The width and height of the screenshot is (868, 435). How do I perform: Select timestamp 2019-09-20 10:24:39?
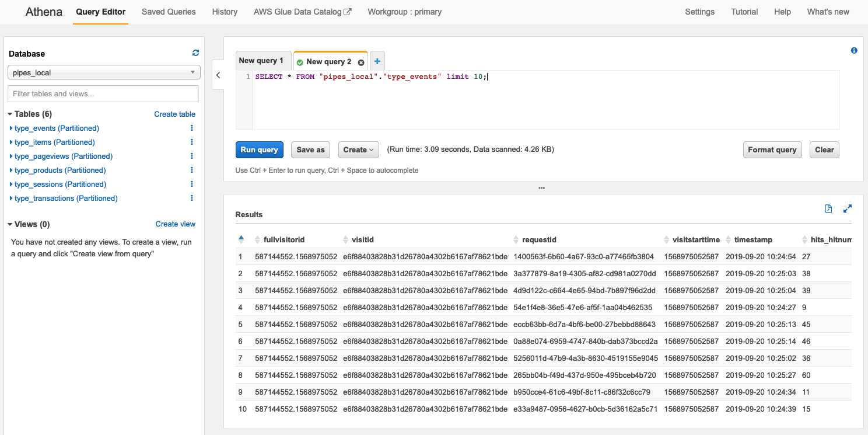tap(761, 409)
